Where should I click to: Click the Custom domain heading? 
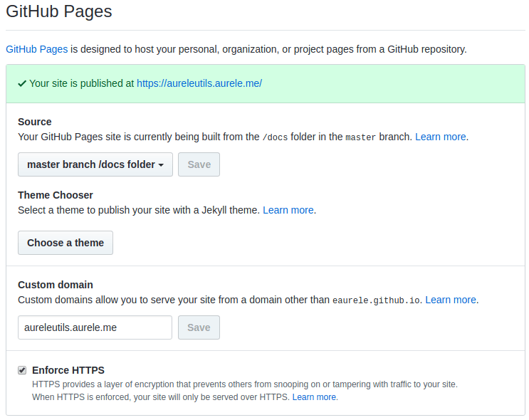click(x=56, y=285)
